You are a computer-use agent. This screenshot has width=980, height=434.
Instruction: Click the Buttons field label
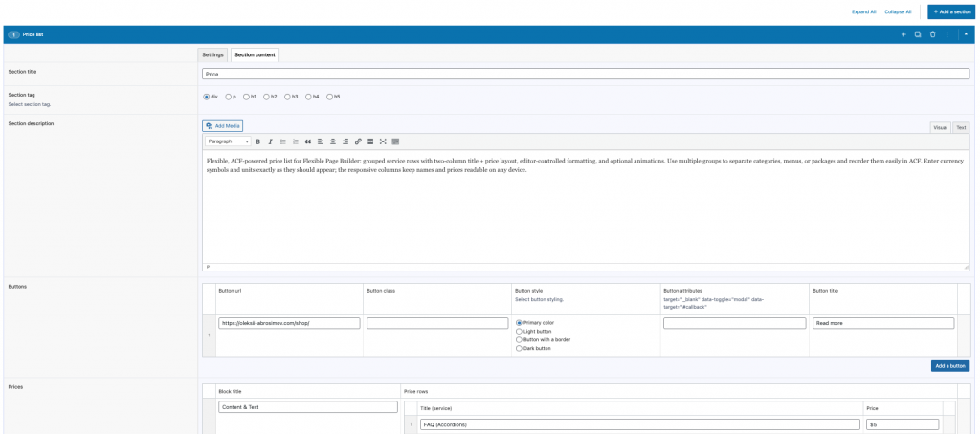tap(17, 287)
